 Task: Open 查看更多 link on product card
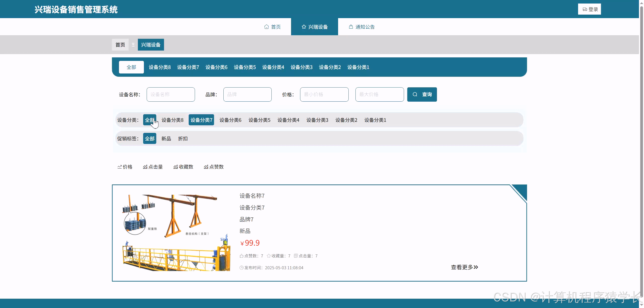[x=464, y=267]
